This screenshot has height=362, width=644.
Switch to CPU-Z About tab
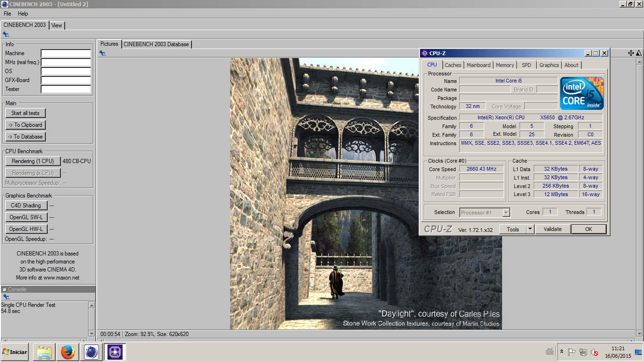(571, 65)
